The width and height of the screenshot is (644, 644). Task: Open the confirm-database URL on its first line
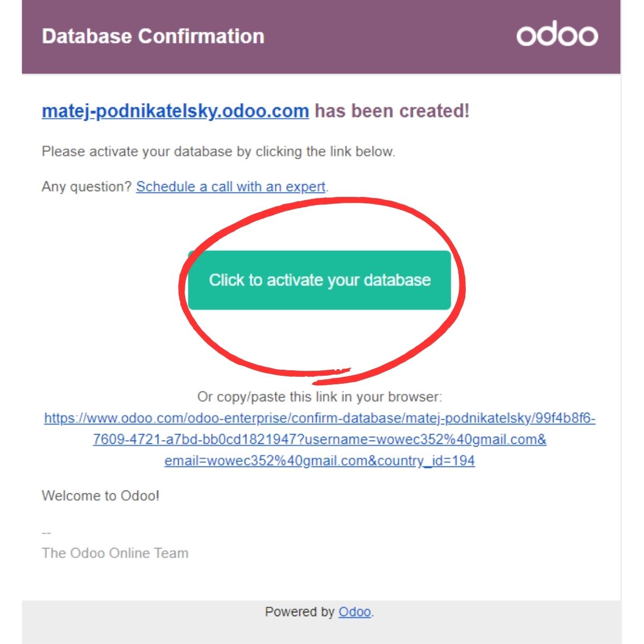coord(320,418)
